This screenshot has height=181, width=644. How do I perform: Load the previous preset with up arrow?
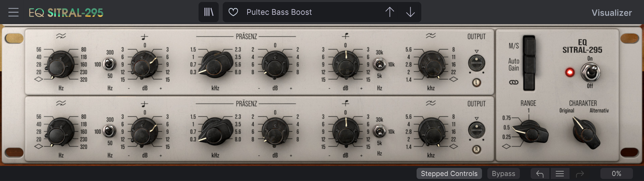click(390, 12)
